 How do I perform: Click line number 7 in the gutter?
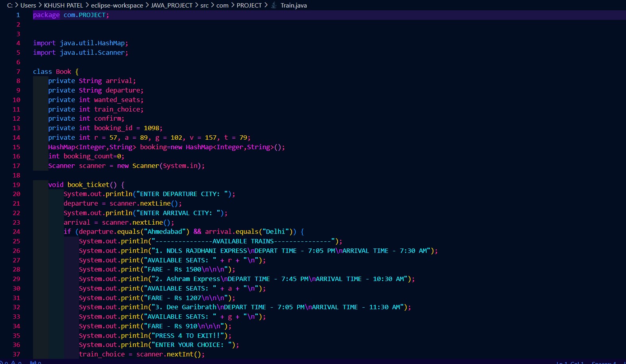click(18, 71)
